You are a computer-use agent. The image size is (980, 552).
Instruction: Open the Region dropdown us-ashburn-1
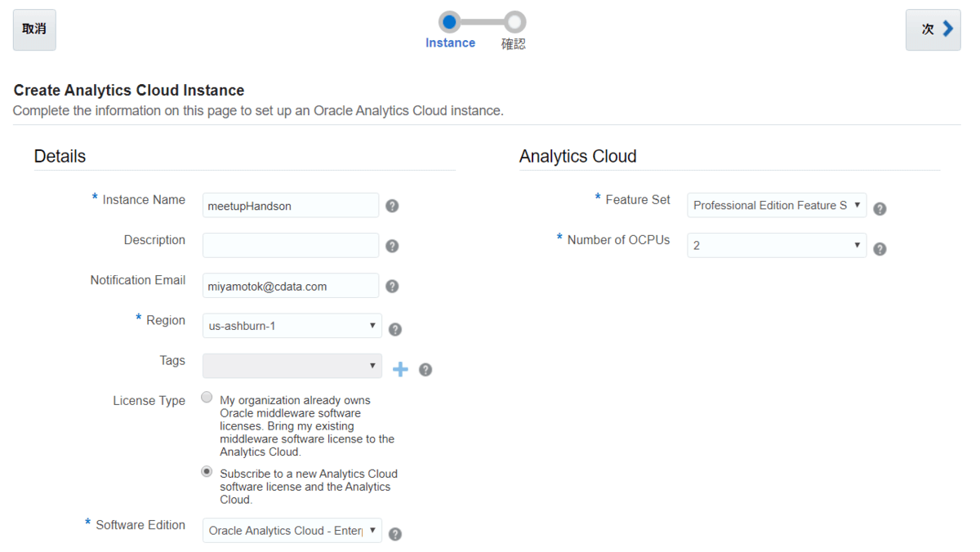point(292,326)
